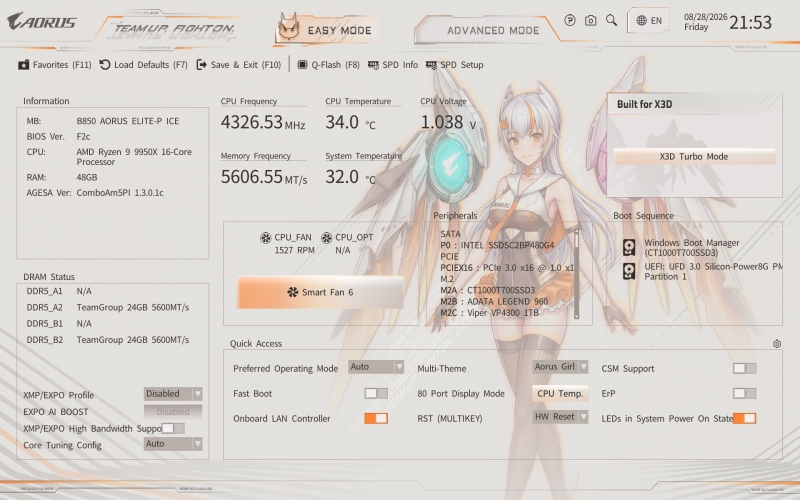Click the M2B : ADATA LEGEND 960 entry
The height and width of the screenshot is (500, 800).
(x=494, y=302)
